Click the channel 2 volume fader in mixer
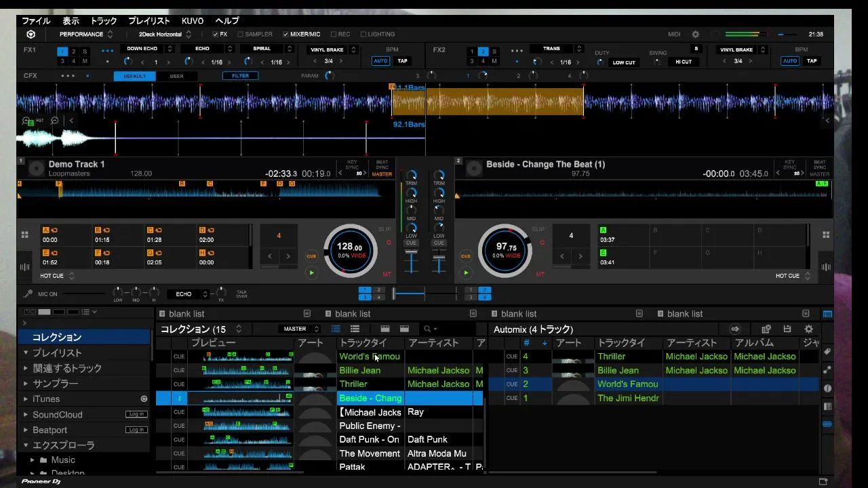868x488 pixels. [439, 260]
